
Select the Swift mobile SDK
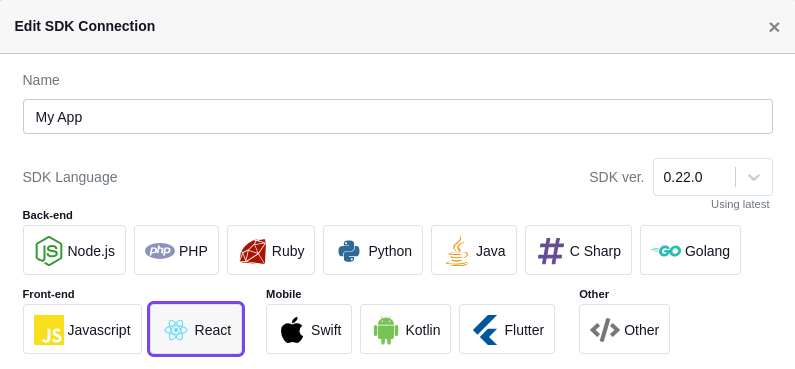click(309, 329)
